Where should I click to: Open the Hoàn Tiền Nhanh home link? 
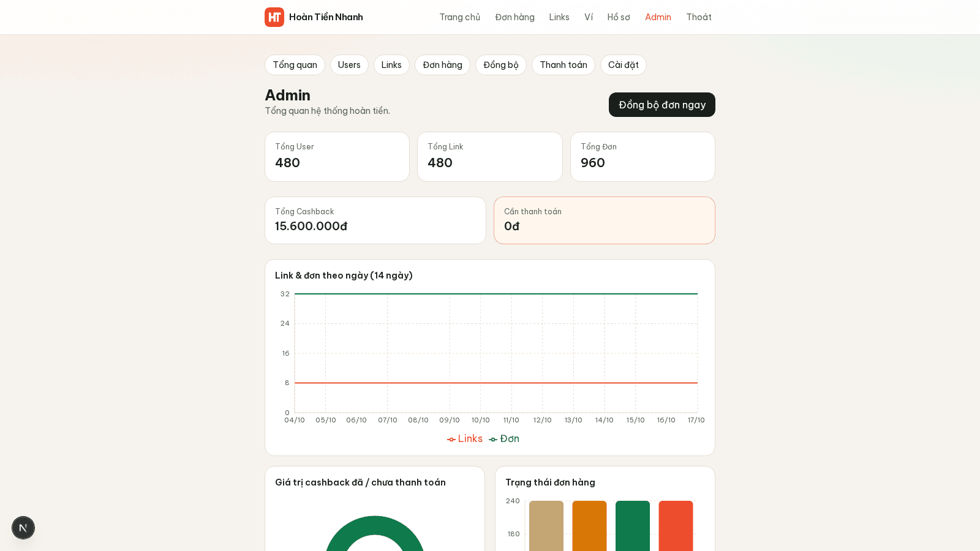click(x=314, y=17)
